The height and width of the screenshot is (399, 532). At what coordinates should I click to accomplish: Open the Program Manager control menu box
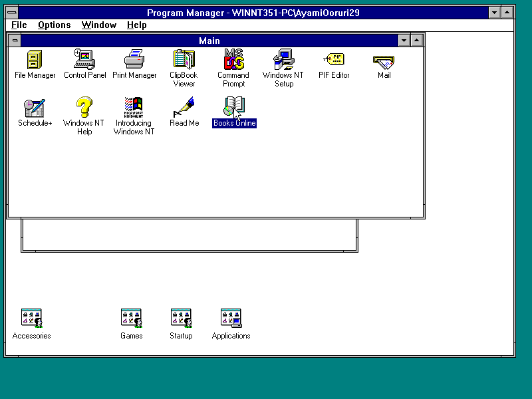(12, 13)
